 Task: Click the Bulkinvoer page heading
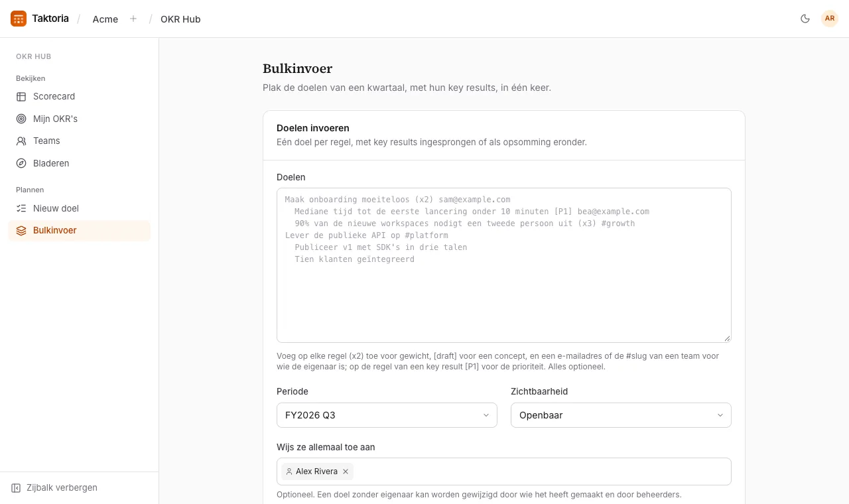point(298,68)
